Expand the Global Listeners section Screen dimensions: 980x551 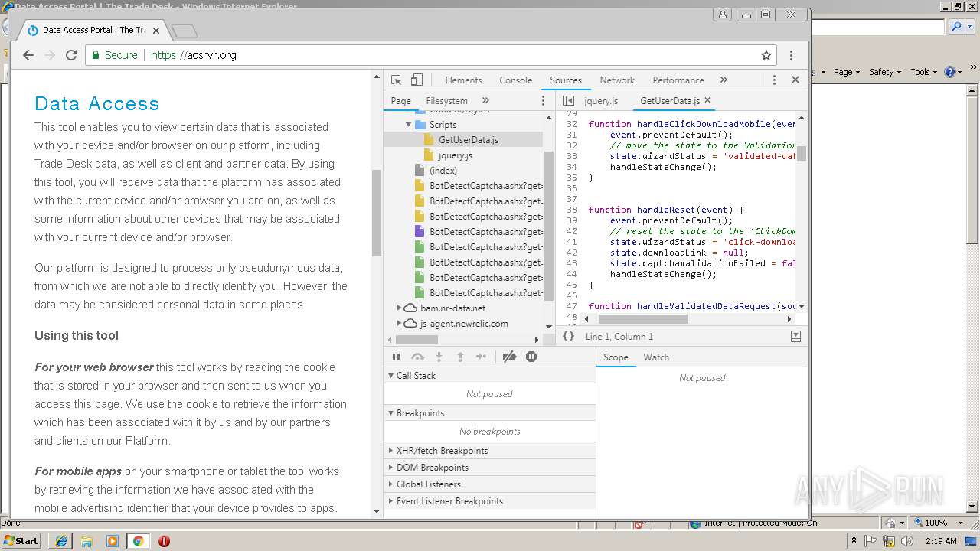tap(390, 484)
